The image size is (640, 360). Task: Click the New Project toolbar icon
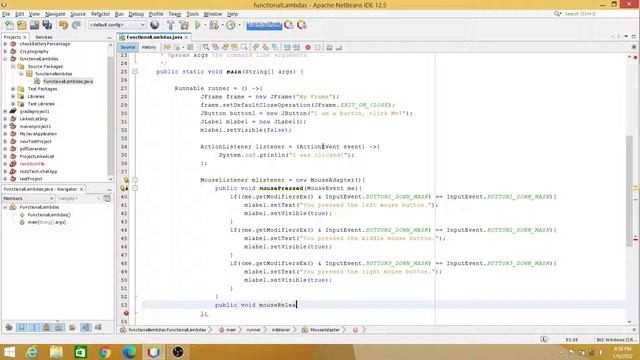point(22,25)
